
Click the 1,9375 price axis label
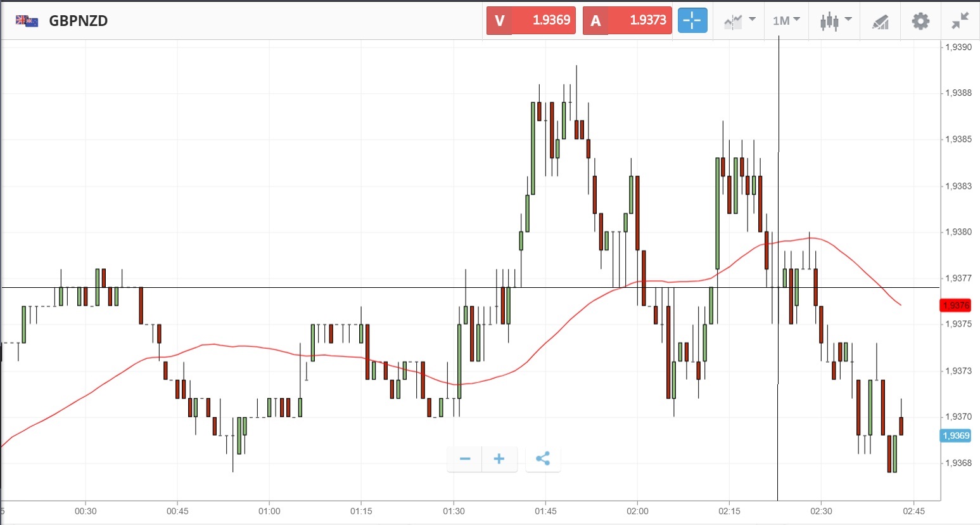click(958, 324)
